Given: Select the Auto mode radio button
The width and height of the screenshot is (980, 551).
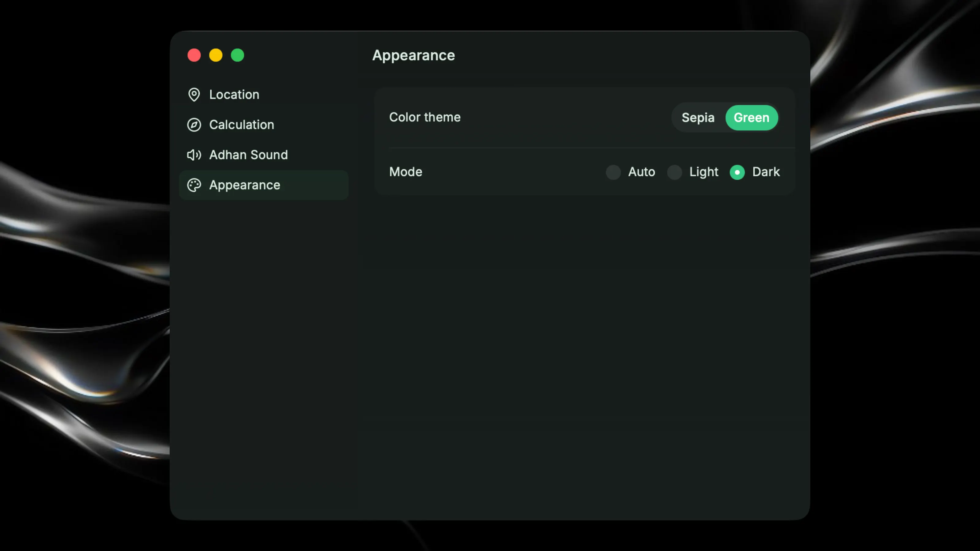Looking at the screenshot, I should pos(613,172).
